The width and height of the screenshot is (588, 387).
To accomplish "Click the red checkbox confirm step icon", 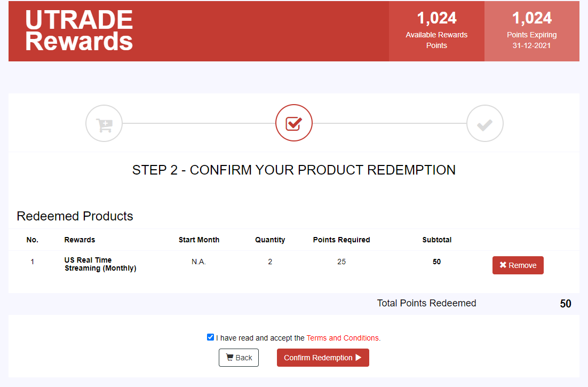I will tap(294, 123).
